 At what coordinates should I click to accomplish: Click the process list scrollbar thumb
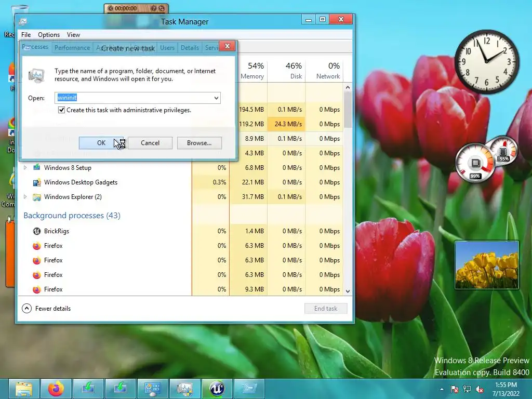tap(348, 109)
